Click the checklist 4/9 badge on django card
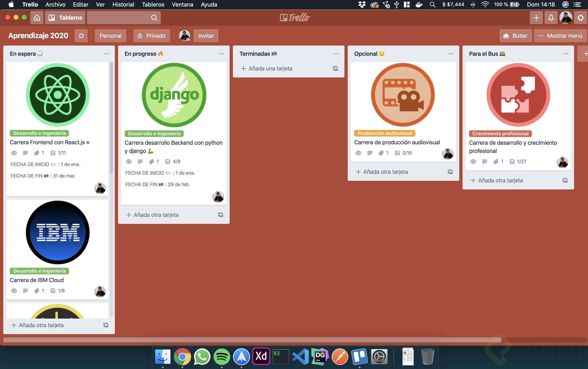Viewport: 588px width, 369px height. coord(173,161)
